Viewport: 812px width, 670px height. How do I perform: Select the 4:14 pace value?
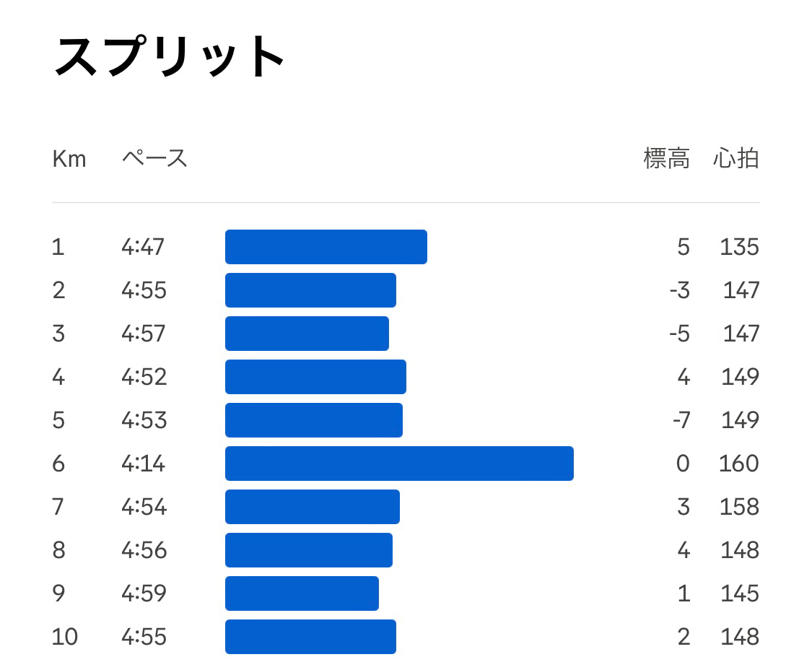click(144, 464)
